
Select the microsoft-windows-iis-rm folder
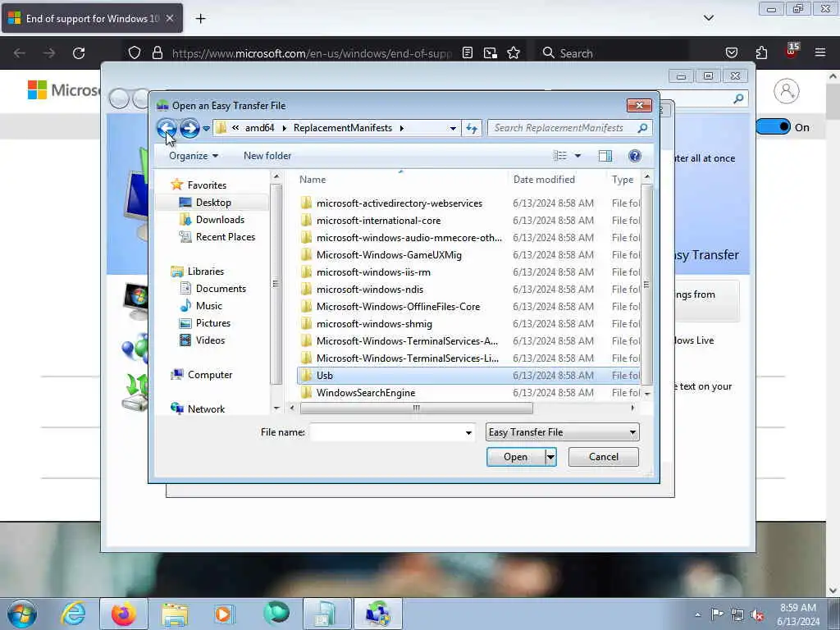[x=373, y=272]
